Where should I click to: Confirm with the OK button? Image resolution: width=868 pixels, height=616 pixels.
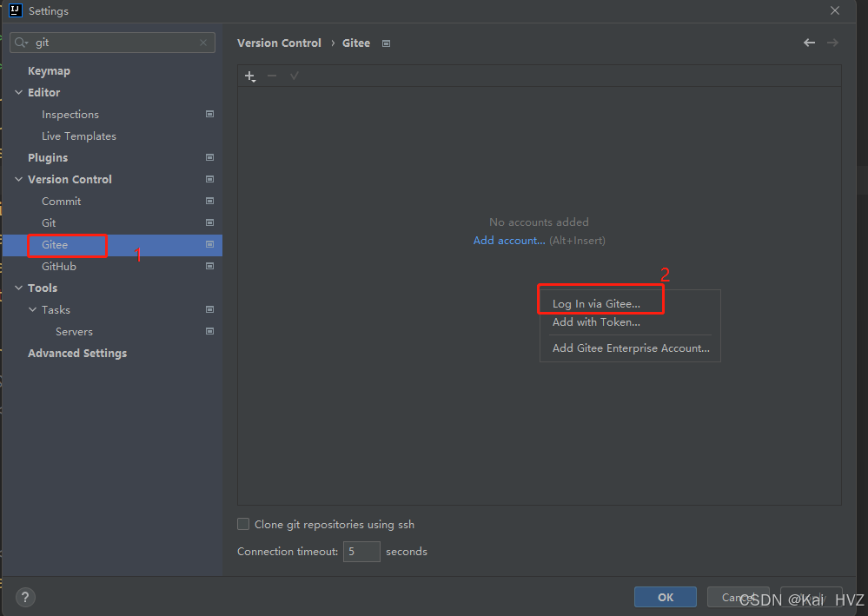(666, 597)
